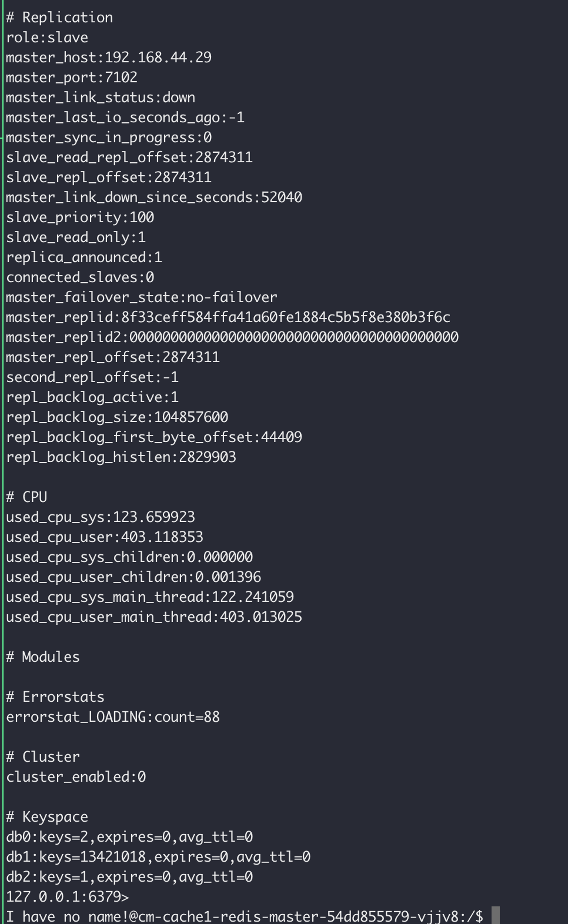Screen dimensions: 568x924
Task: Click the '# Replication' section header
Action: tap(59, 18)
